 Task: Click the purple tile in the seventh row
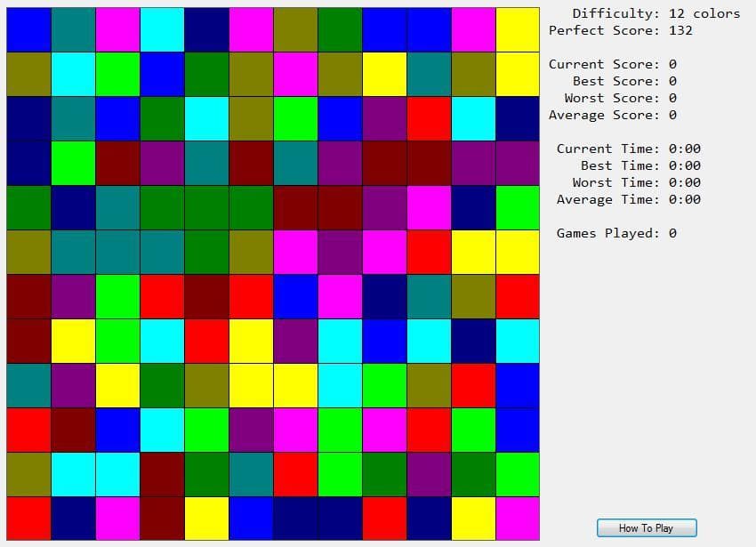tap(73, 296)
